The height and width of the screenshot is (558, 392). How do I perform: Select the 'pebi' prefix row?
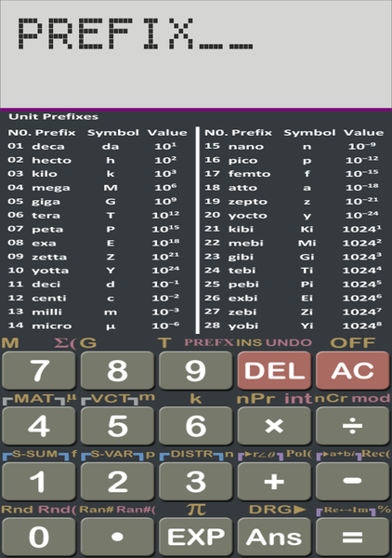tap(293, 284)
